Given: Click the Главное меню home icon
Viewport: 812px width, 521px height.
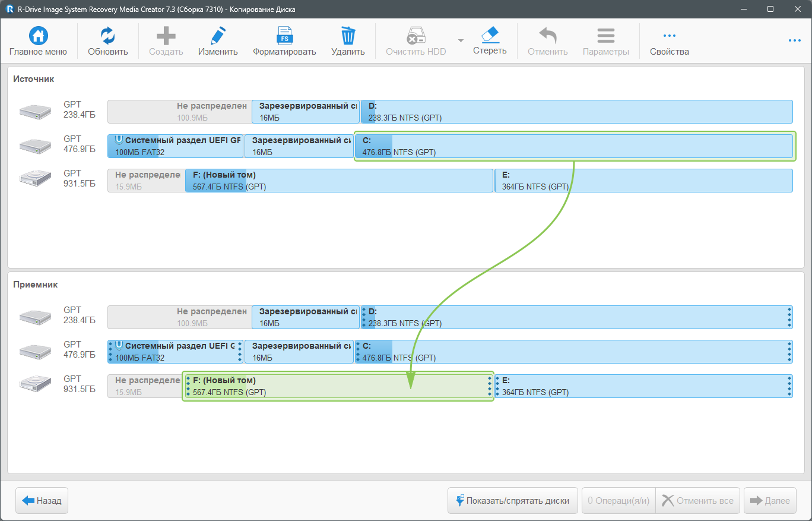Looking at the screenshot, I should (x=38, y=37).
